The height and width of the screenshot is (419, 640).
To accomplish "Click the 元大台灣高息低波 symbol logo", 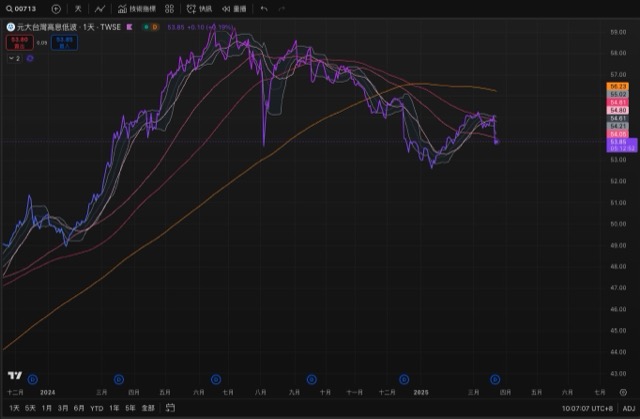I will point(11,27).
